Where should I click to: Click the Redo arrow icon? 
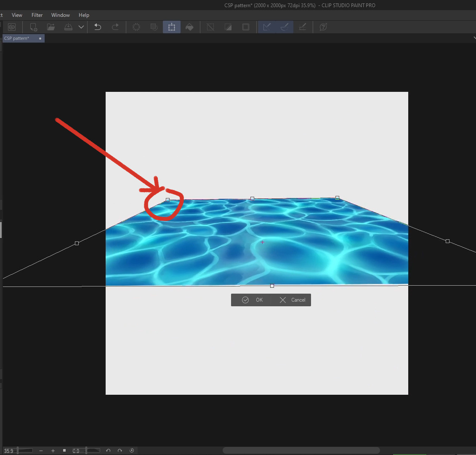pos(115,27)
